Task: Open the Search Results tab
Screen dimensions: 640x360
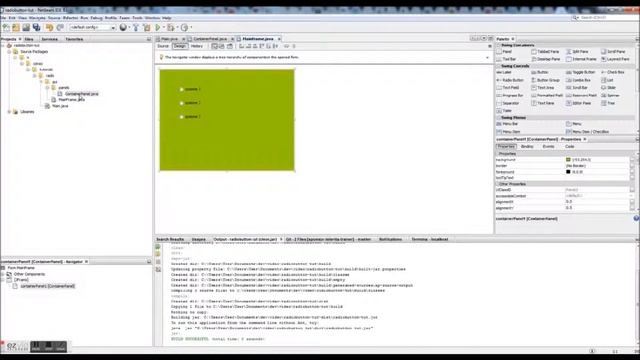Action: tap(170, 240)
